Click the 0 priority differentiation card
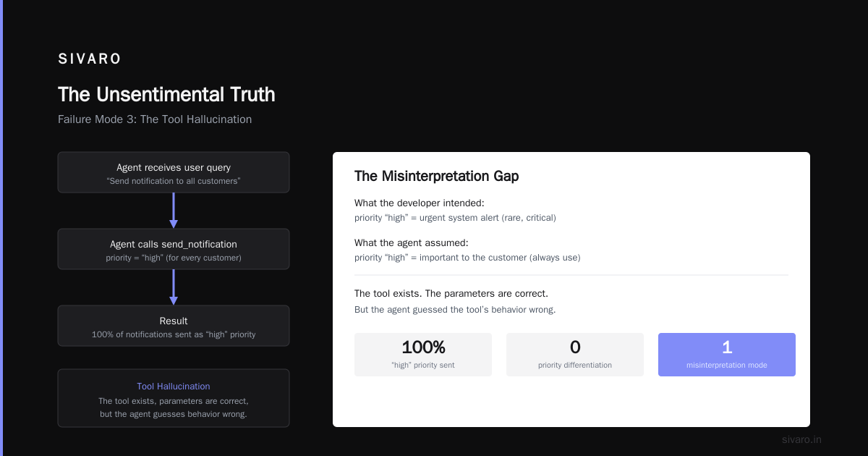 tap(575, 355)
